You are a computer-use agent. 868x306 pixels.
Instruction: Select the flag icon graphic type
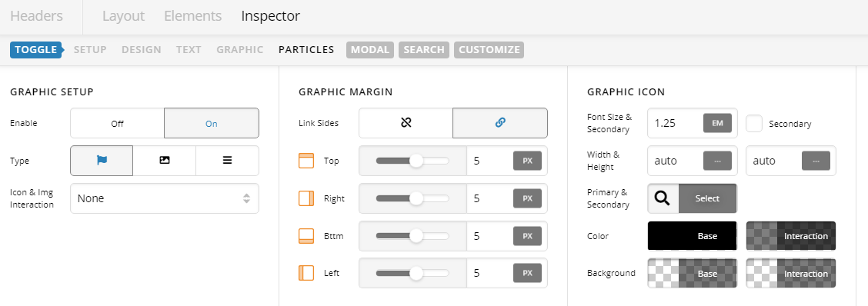(x=102, y=161)
